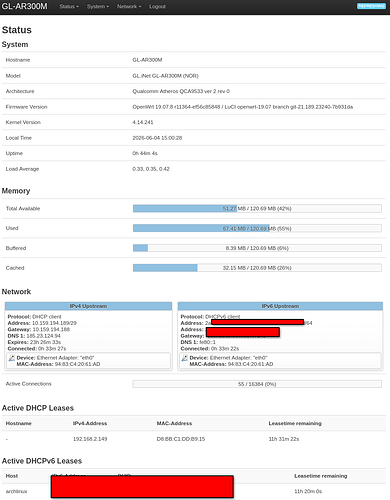Viewport: 390px width, 500px height.
Task: Select IPv4 gateway 10.159.194.188
Action: click(51, 329)
